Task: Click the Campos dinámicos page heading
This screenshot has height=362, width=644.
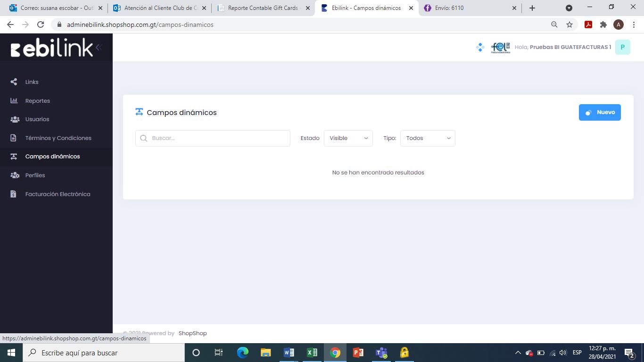Action: coord(182,112)
